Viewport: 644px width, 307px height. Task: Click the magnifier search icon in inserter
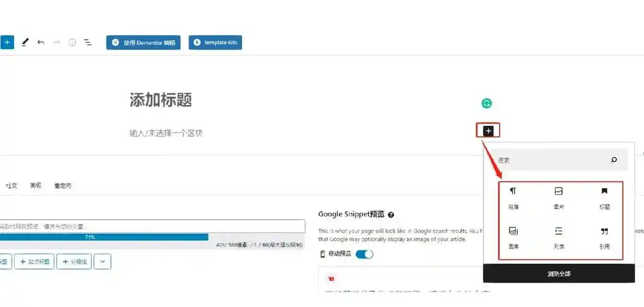pos(614,160)
